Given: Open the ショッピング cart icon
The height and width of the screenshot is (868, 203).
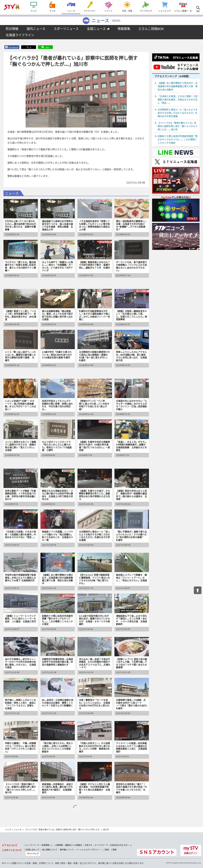Looking at the screenshot, I should pos(165,7).
